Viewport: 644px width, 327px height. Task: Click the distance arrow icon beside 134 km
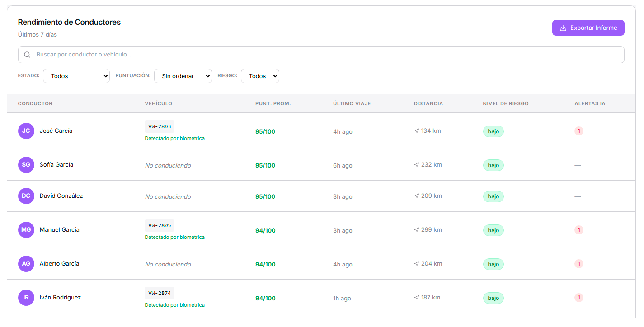click(416, 131)
